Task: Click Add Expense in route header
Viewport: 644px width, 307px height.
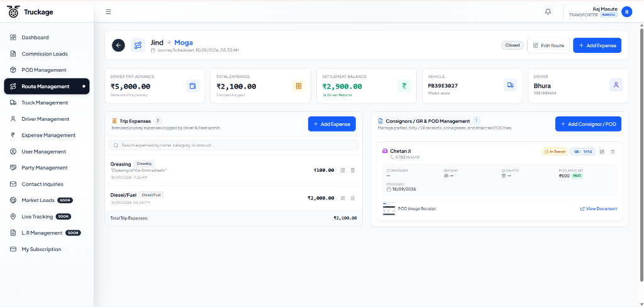Action: click(597, 46)
